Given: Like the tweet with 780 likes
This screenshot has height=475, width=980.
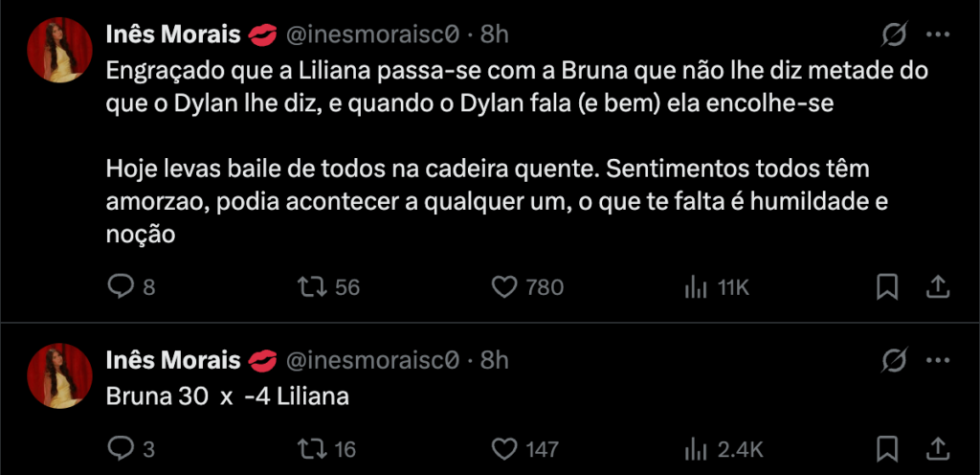Looking at the screenshot, I should point(503,286).
